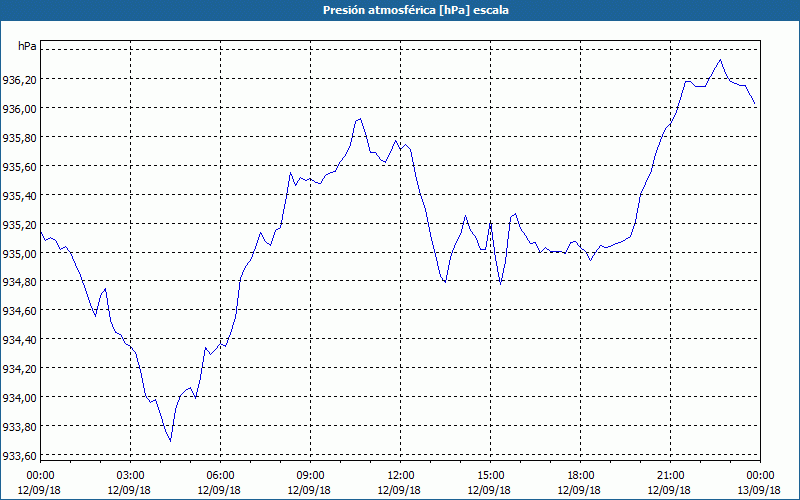Click the pressure curve minimum near 04:20
Viewport: 800px width, 500px height.
(x=170, y=441)
